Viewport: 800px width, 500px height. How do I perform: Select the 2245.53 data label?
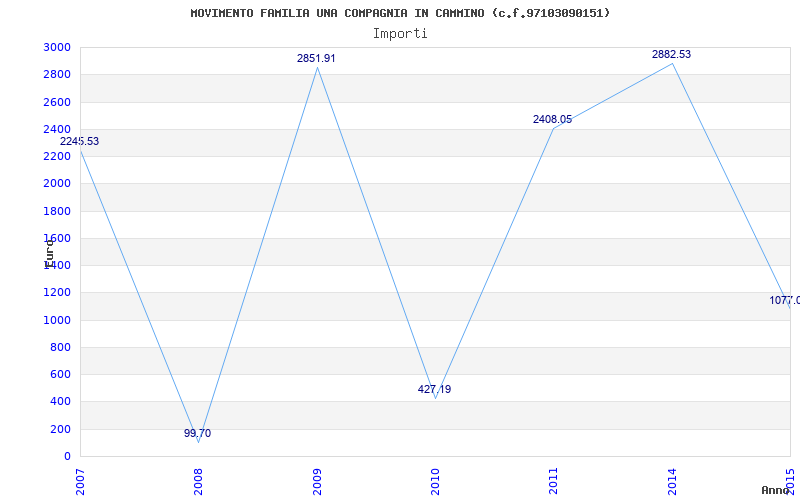click(x=80, y=141)
